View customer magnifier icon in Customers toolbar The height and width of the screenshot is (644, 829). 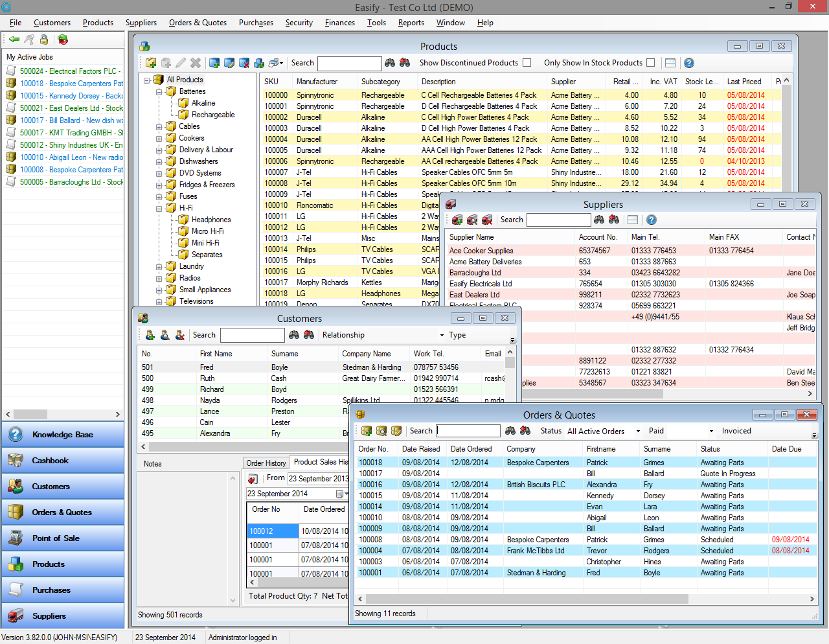point(165,335)
